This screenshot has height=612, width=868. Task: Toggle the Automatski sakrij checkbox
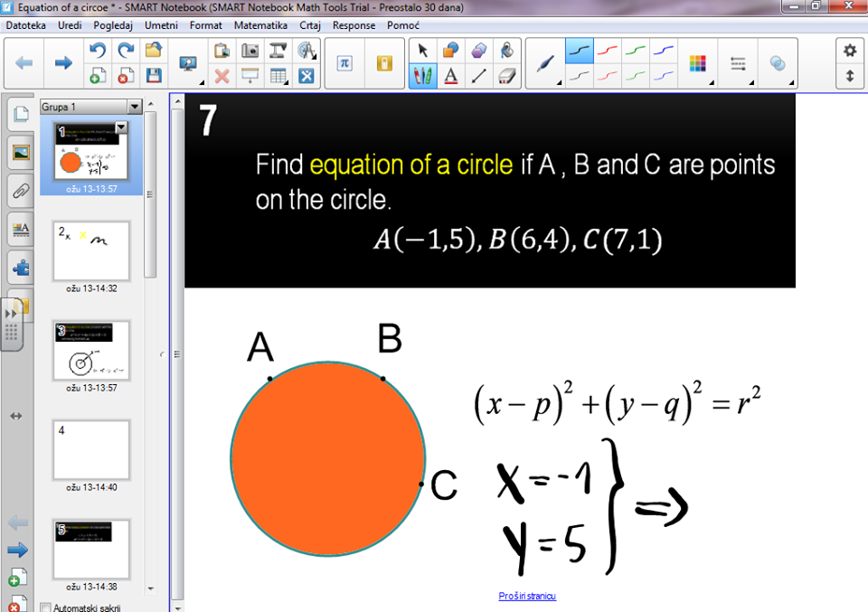[46, 607]
